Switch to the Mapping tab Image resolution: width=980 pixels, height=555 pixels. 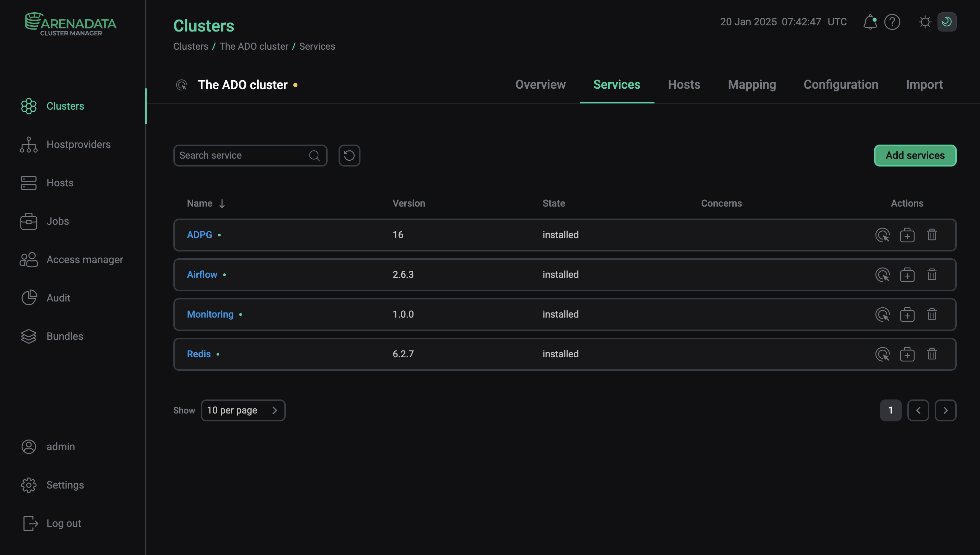pyautogui.click(x=752, y=85)
